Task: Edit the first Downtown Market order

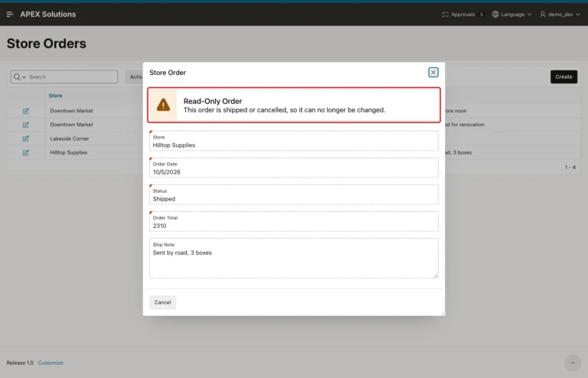Action: click(25, 111)
